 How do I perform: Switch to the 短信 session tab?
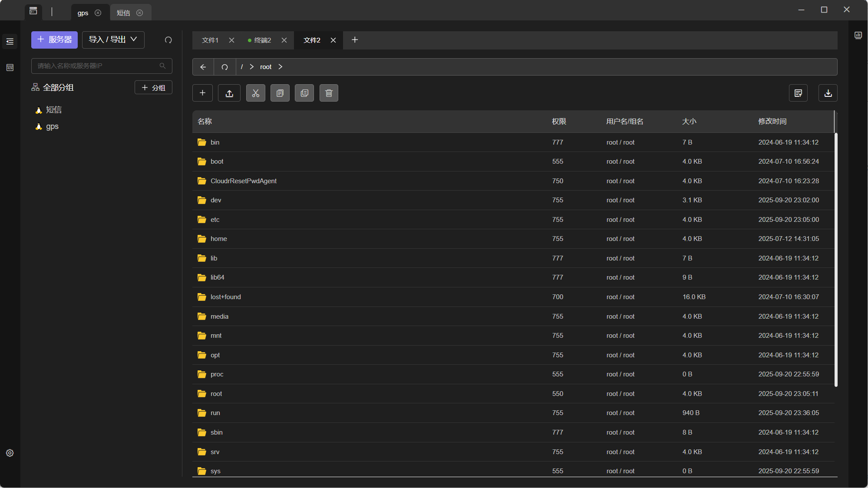click(123, 13)
